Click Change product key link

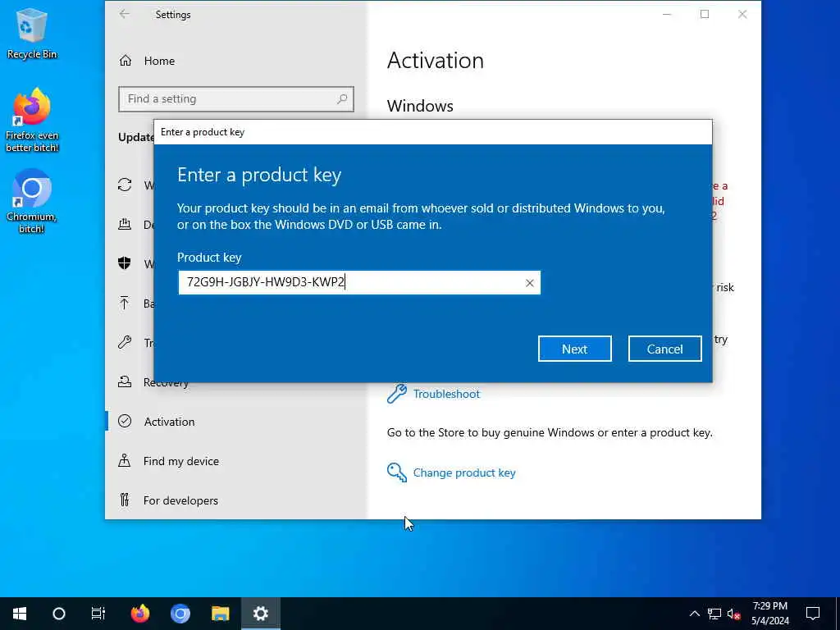click(464, 472)
